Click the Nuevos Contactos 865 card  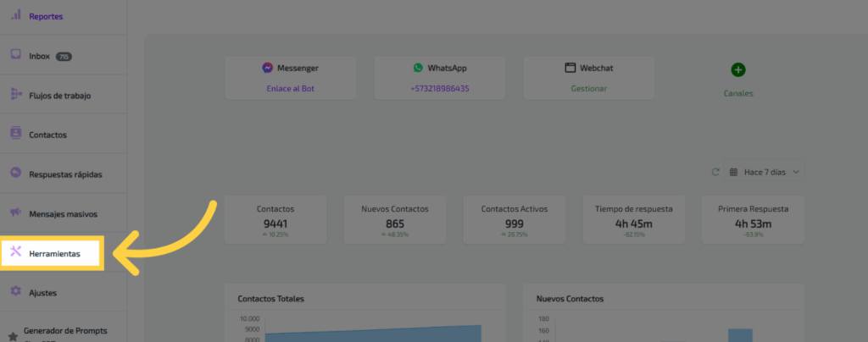click(x=394, y=220)
